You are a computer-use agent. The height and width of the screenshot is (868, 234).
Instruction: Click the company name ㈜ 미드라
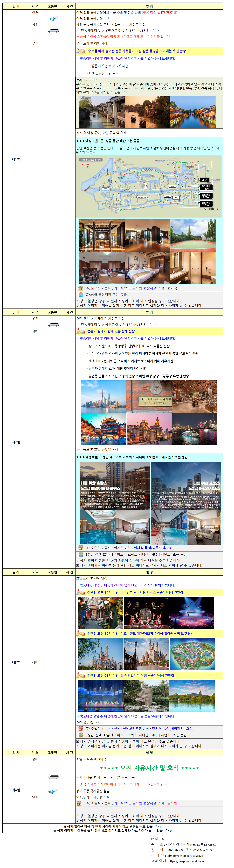pyautogui.click(x=158, y=839)
